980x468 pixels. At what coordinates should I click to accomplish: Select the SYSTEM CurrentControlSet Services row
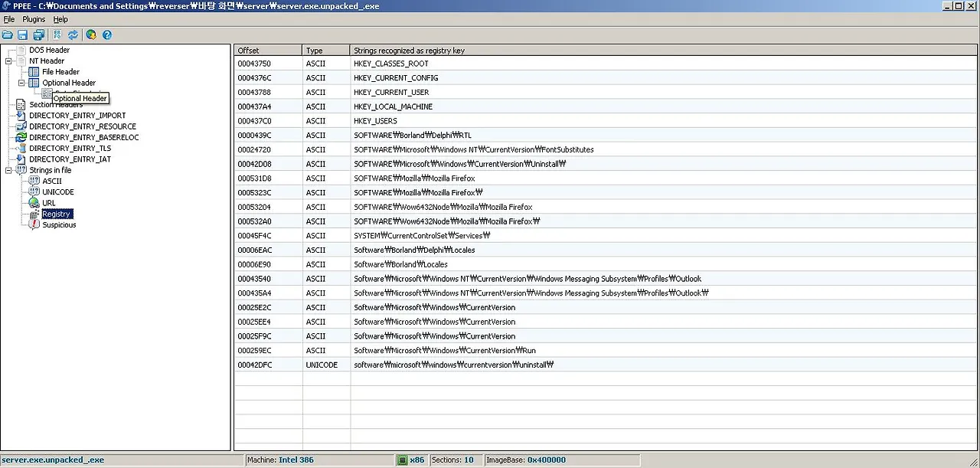pos(606,236)
